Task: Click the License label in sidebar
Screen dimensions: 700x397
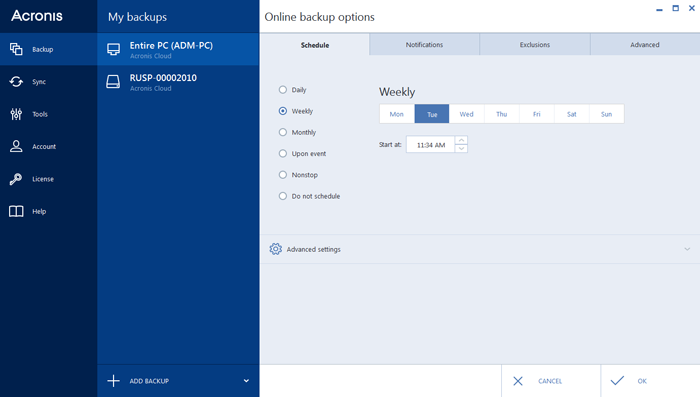Action: pyautogui.click(x=43, y=179)
